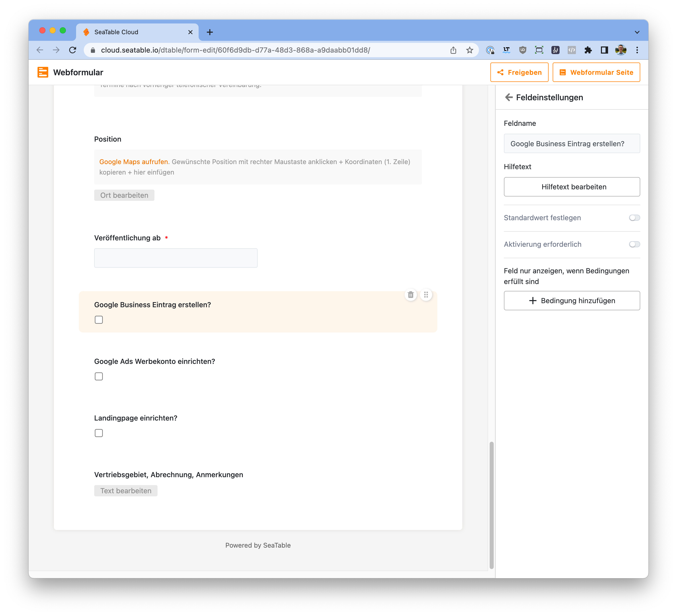Screen dimensions: 677x616
Task: Toggle Standardwert festlegen switch
Action: pos(634,217)
